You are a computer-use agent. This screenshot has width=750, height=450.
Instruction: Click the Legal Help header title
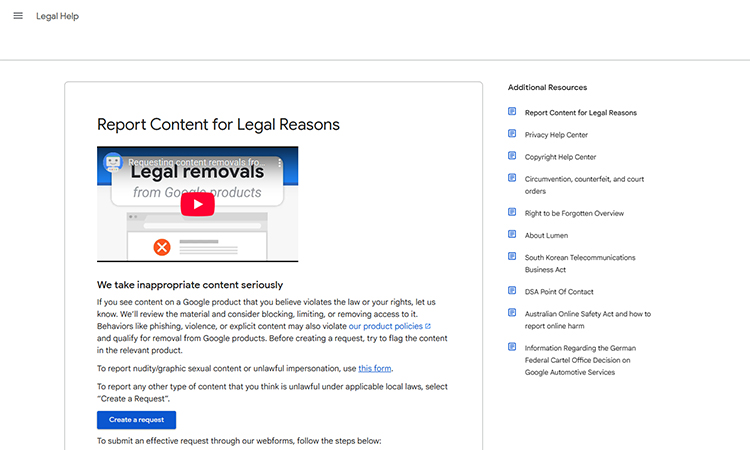(57, 16)
